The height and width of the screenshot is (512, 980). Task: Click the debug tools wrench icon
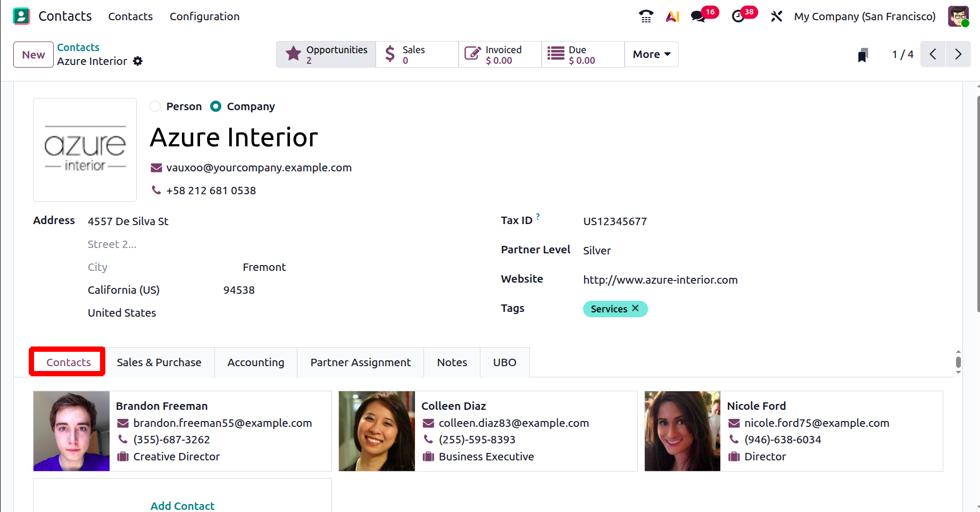click(776, 16)
